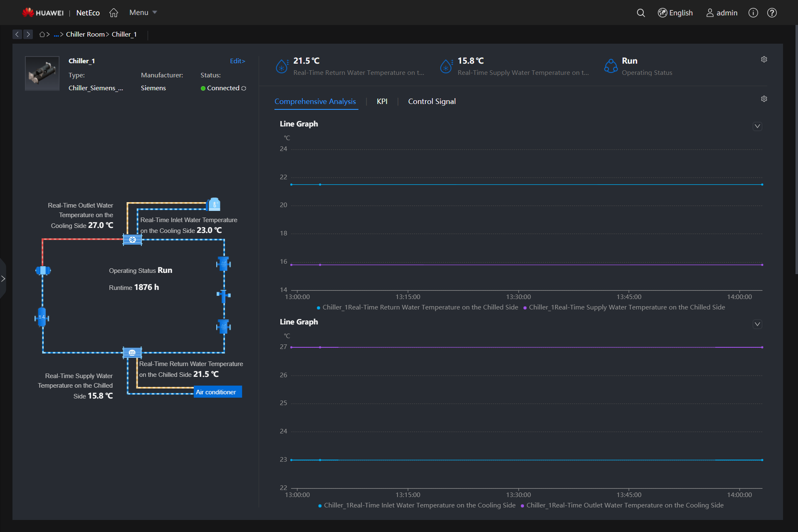Collapse the upper Line Graph panel
Image resolution: width=798 pixels, height=532 pixels.
[757, 126]
